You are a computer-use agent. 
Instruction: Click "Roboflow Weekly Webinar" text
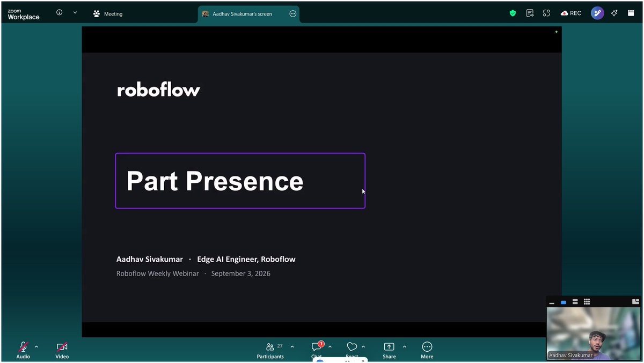click(x=158, y=273)
